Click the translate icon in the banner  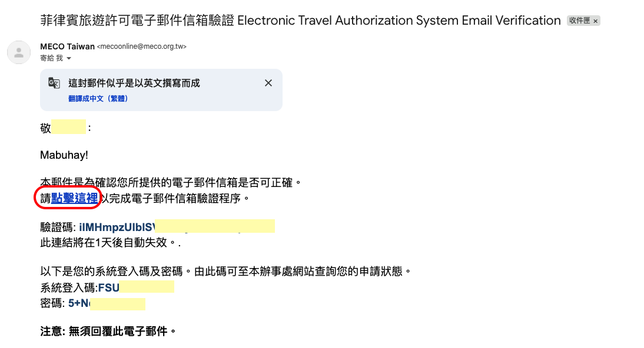54,83
